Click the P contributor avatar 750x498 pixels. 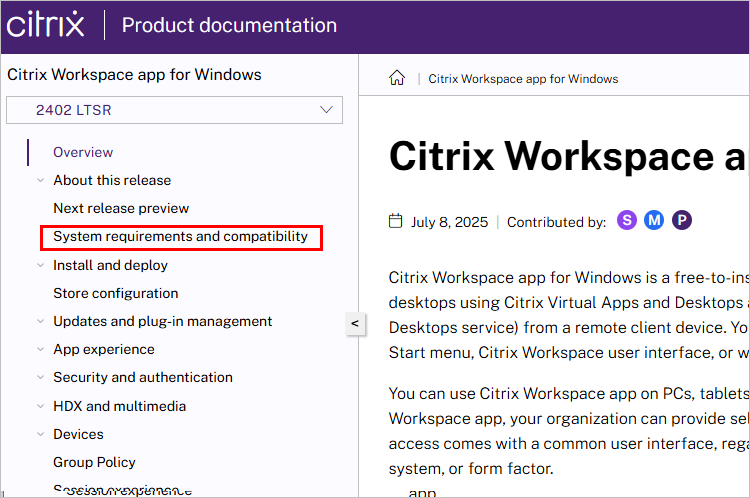682,221
